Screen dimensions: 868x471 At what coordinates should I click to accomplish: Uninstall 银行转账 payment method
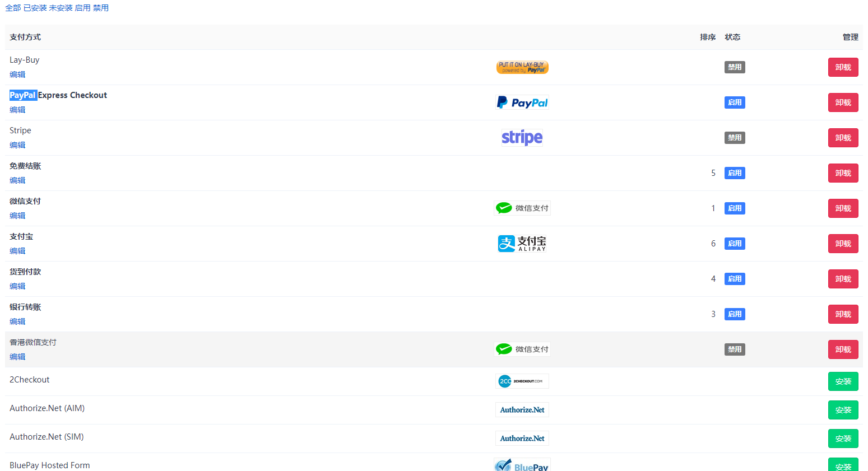[x=843, y=314]
